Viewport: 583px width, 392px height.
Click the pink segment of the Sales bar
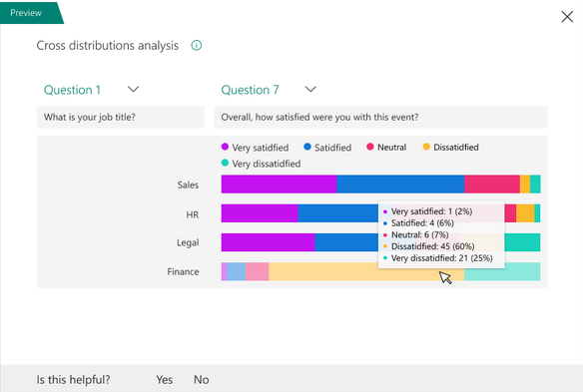coord(492,184)
